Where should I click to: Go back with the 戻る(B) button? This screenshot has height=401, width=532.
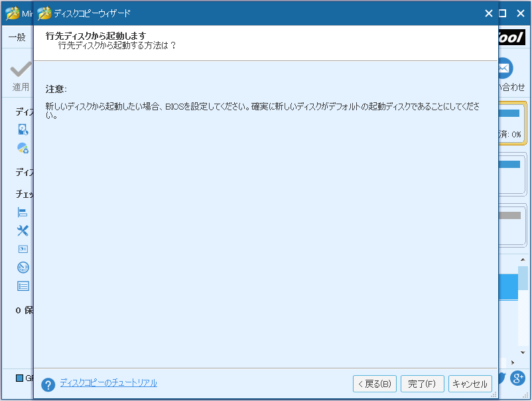pyautogui.click(x=375, y=384)
